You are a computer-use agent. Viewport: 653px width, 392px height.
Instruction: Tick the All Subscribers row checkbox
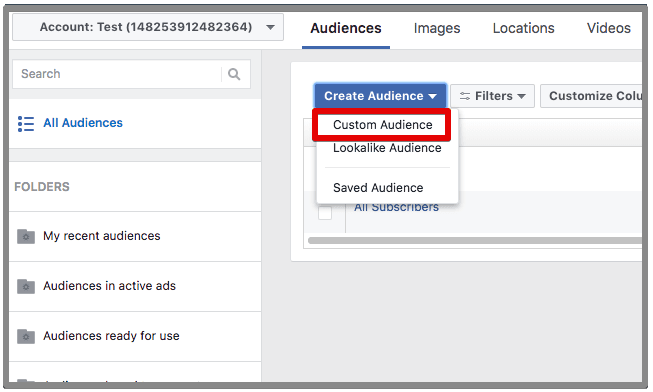[x=325, y=213]
